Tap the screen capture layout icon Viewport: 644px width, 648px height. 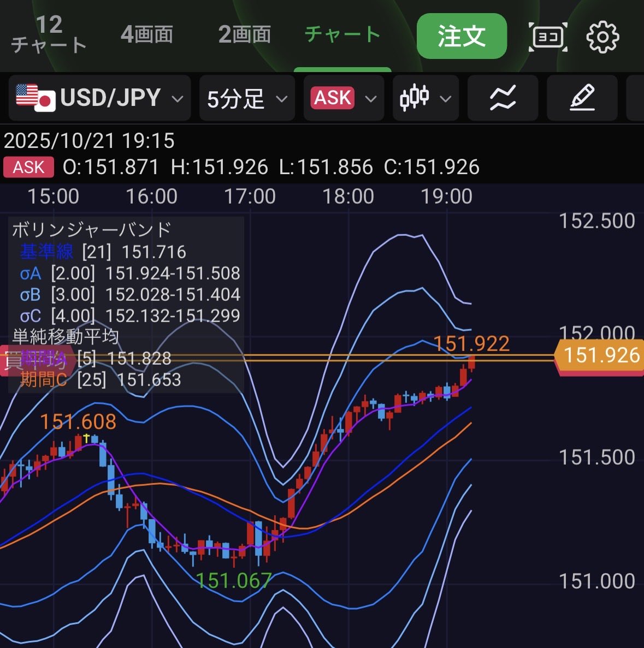coord(548,37)
